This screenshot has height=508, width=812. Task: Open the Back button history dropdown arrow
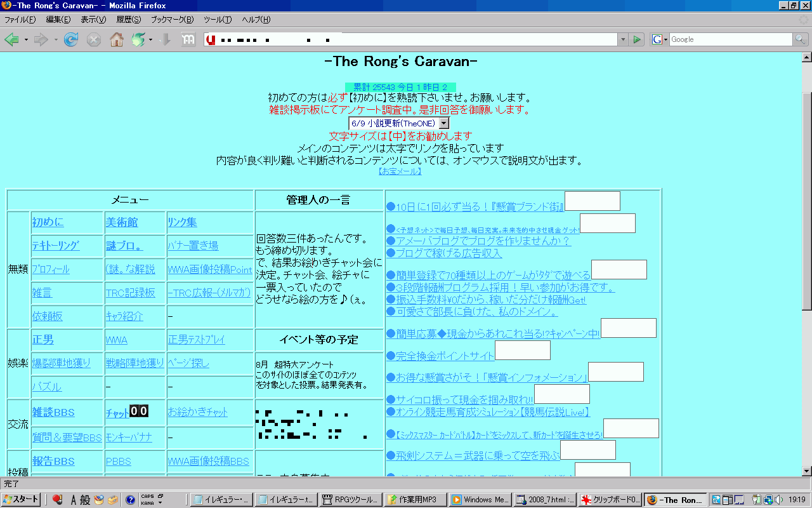pyautogui.click(x=26, y=40)
